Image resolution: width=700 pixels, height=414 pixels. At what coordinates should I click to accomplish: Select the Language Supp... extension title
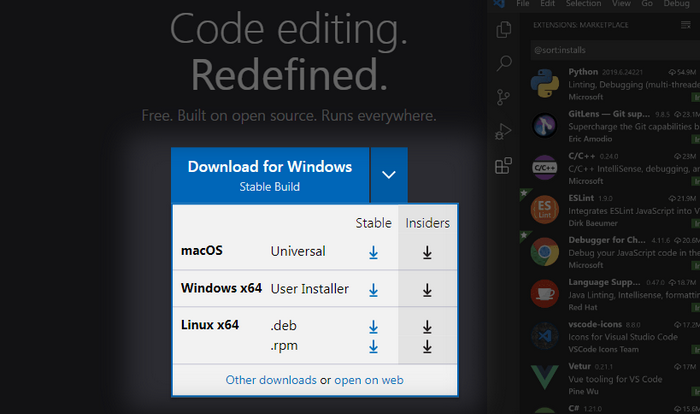point(604,282)
